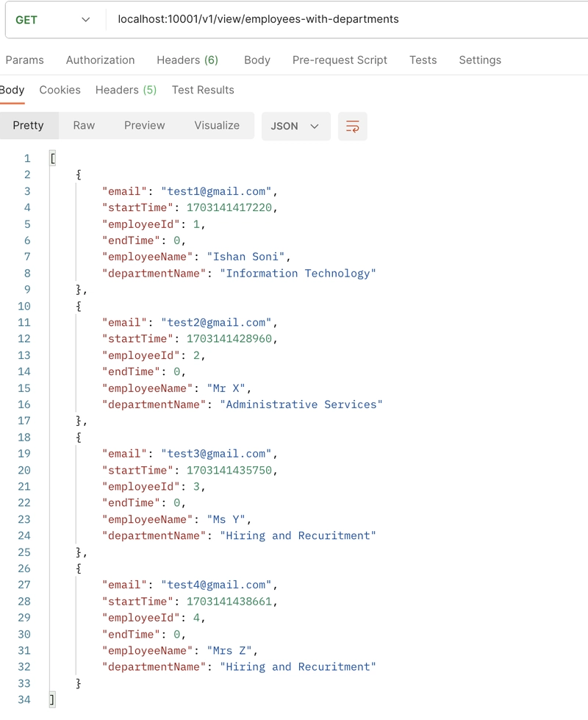Open the request Body tab
This screenshot has width=588, height=720.
pyautogui.click(x=257, y=60)
